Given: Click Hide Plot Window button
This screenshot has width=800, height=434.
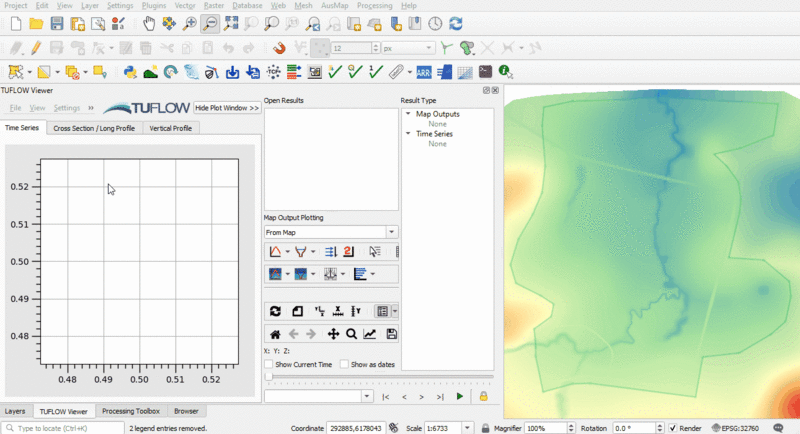Looking at the screenshot, I should pyautogui.click(x=227, y=107).
